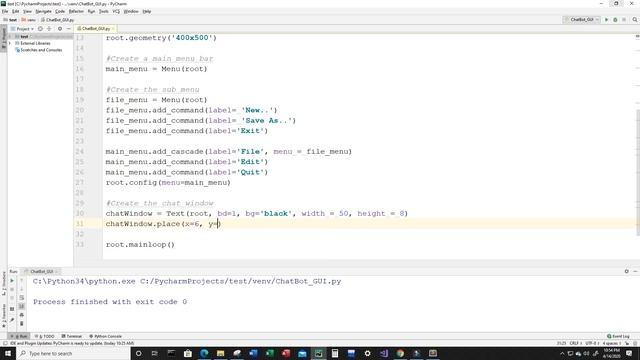The height and width of the screenshot is (360, 640).
Task: Click the lock read-only status icon
Action: coord(627,343)
